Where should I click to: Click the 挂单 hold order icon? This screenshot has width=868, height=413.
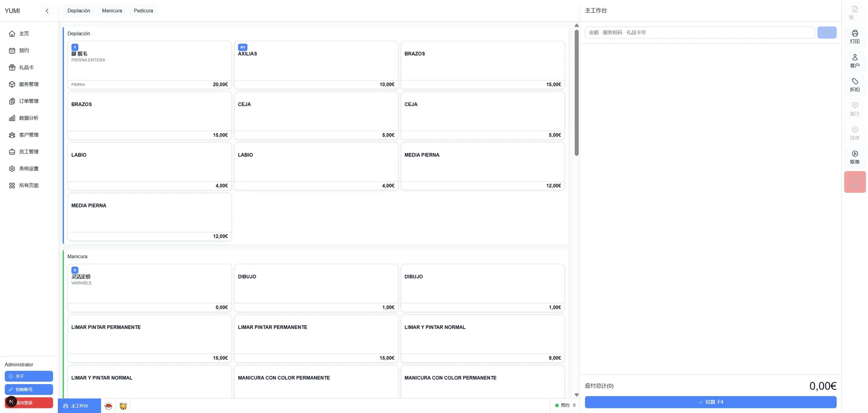(x=854, y=133)
